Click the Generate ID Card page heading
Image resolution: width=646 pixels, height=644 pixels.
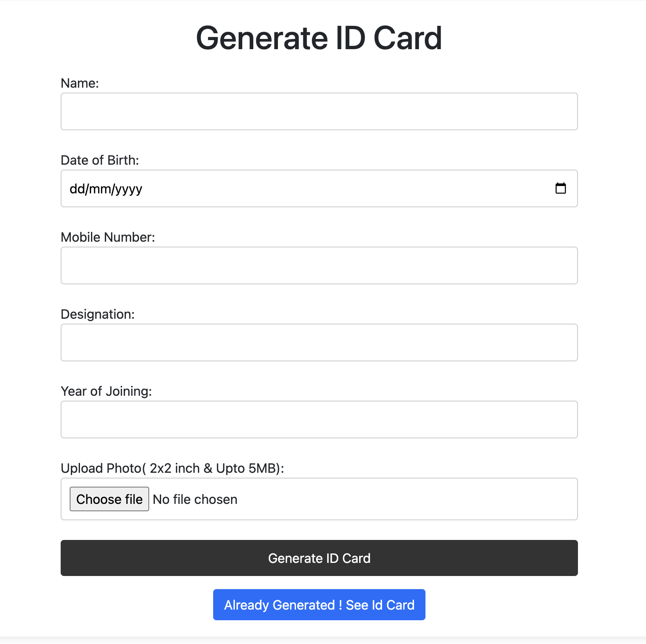pos(319,38)
